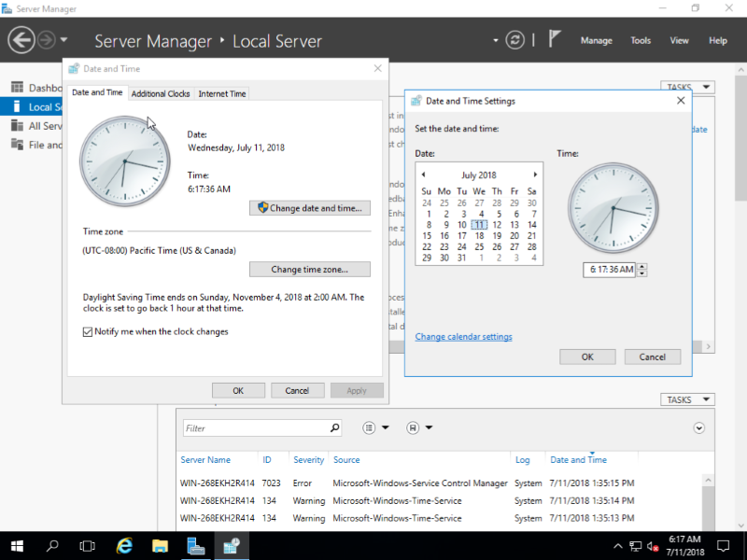Close the Date and Time dialog
The width and height of the screenshot is (747, 560).
point(378,68)
